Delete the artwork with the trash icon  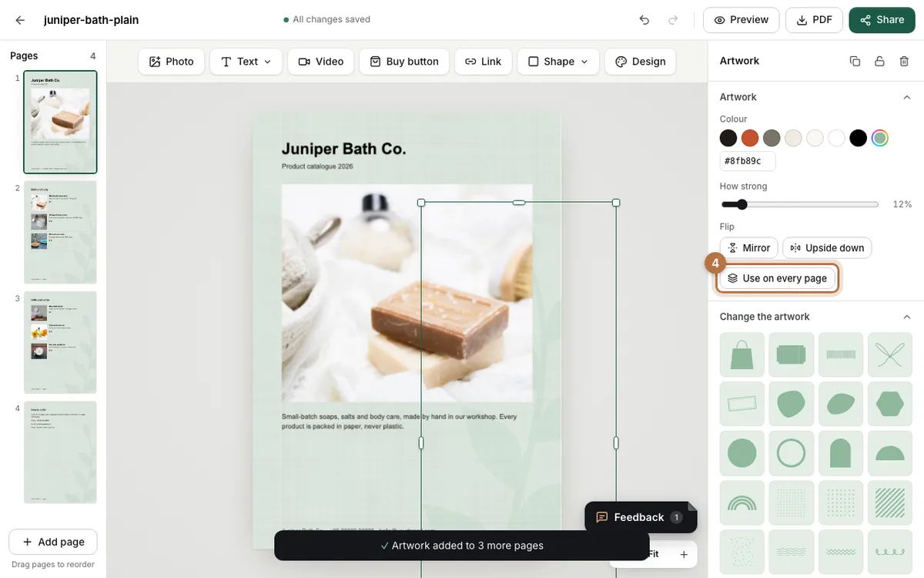[x=904, y=61]
